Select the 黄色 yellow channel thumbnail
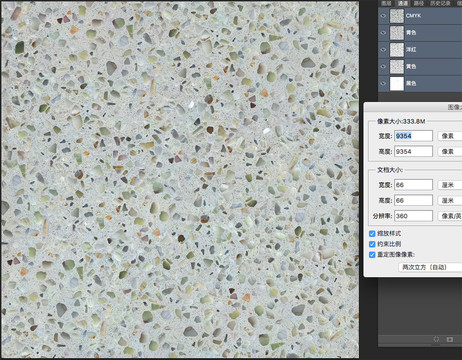 click(x=397, y=67)
